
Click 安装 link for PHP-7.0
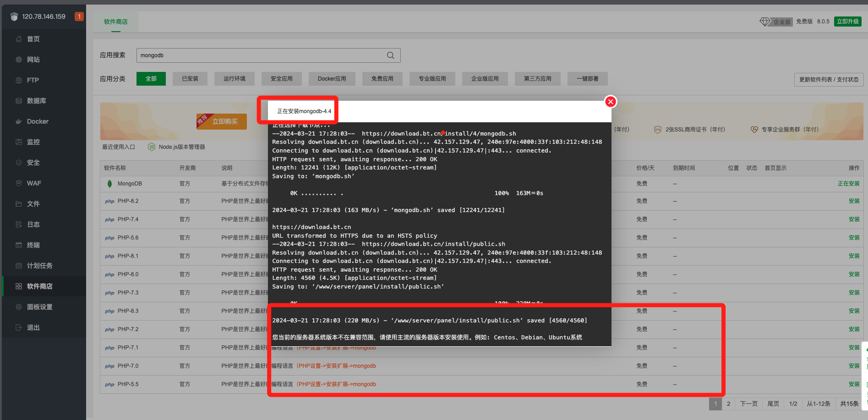[854, 366]
